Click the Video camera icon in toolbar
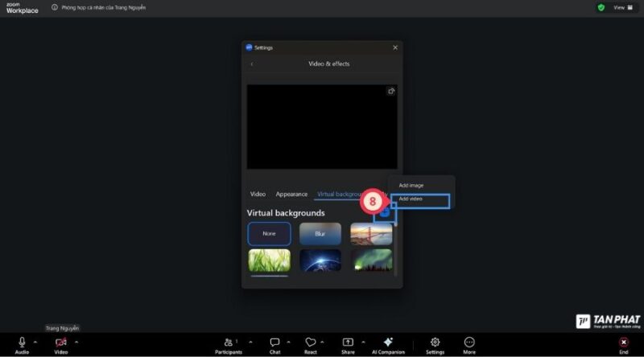Viewport: 644px width, 357px height. pos(61,343)
